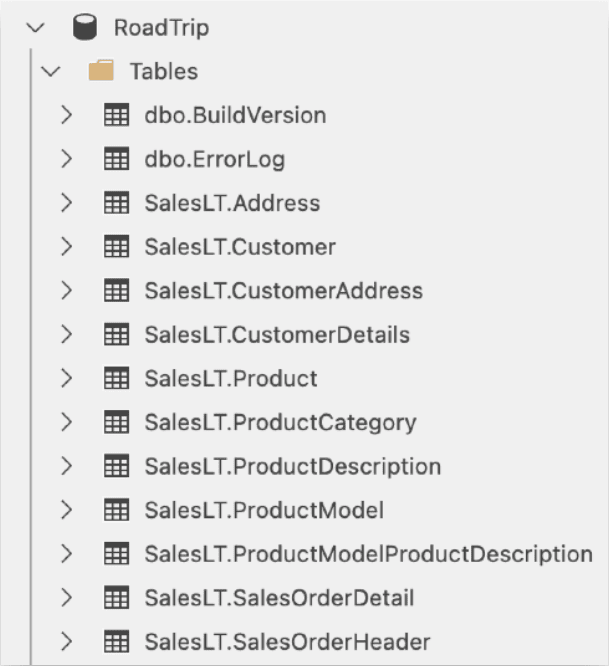This screenshot has height=666, width=609.
Task: Click the Tables folder icon
Action: pos(101,71)
